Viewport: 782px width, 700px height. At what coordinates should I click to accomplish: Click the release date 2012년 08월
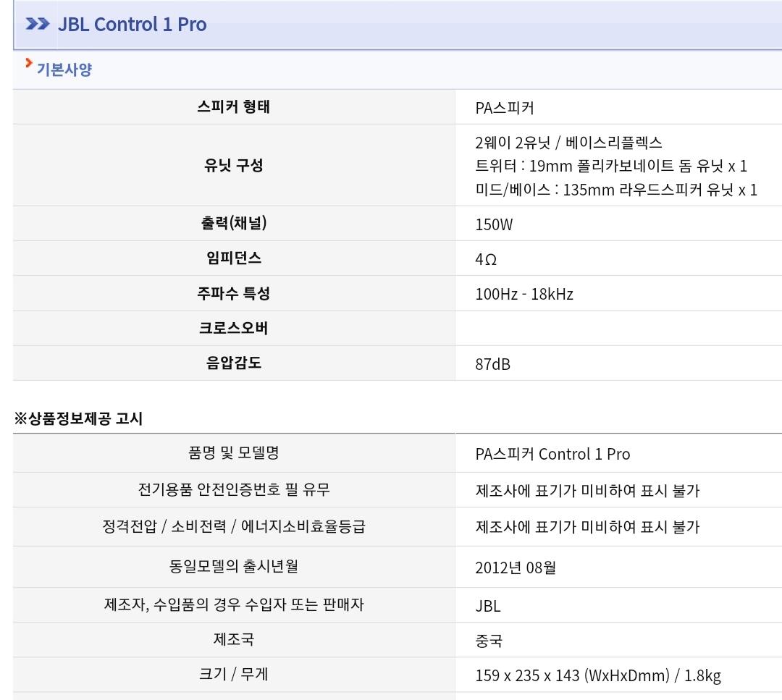click(516, 568)
